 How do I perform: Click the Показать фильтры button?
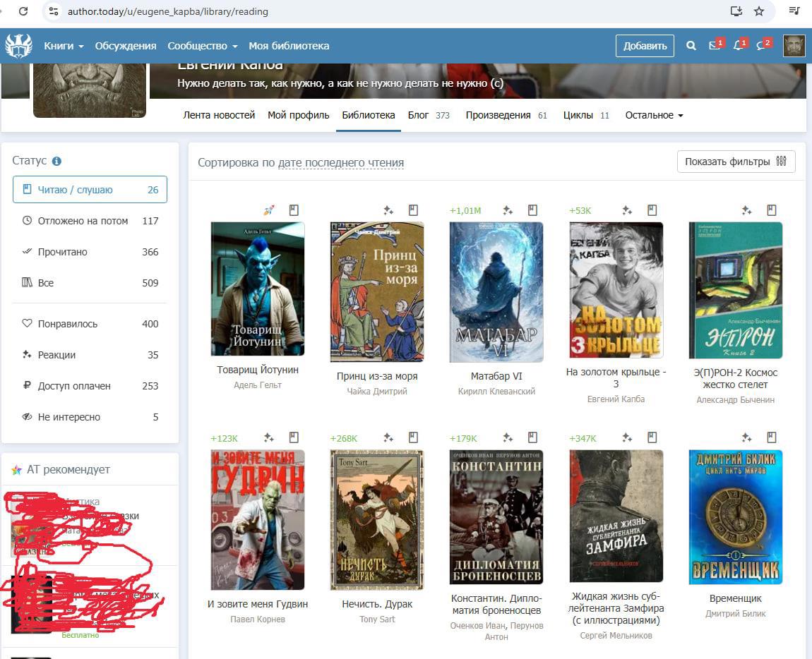pos(736,162)
